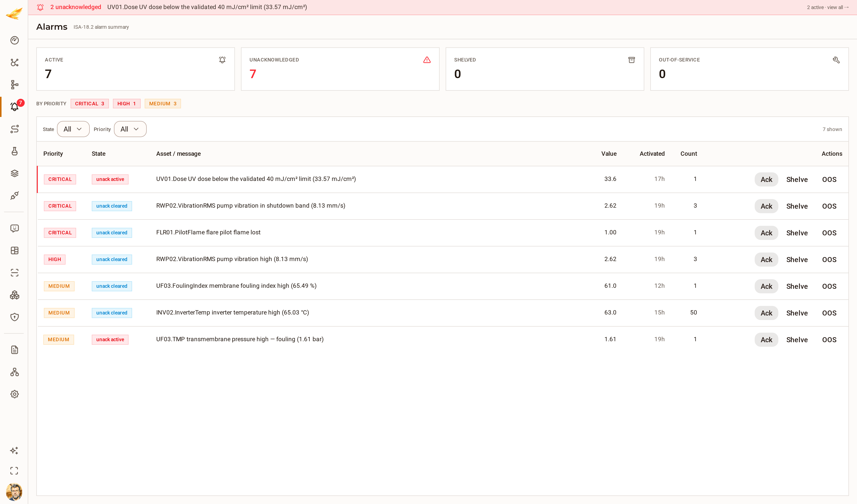Open the hierarchy tree icon in sidebar

14,85
